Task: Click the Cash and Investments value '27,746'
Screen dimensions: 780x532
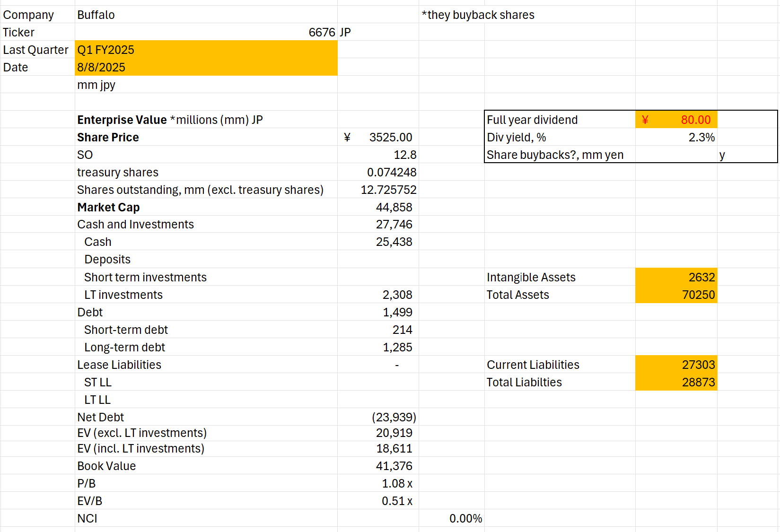Action: [378, 224]
